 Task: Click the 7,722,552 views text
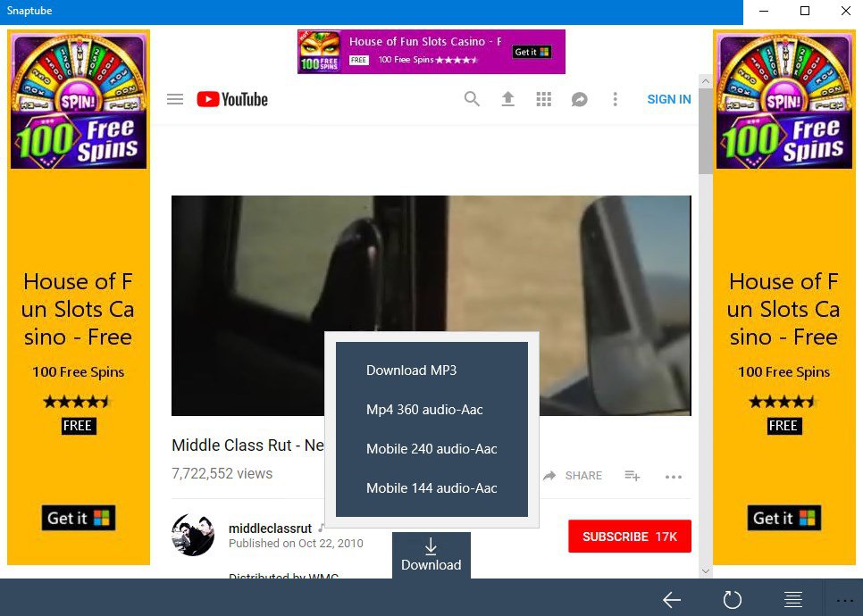point(222,473)
